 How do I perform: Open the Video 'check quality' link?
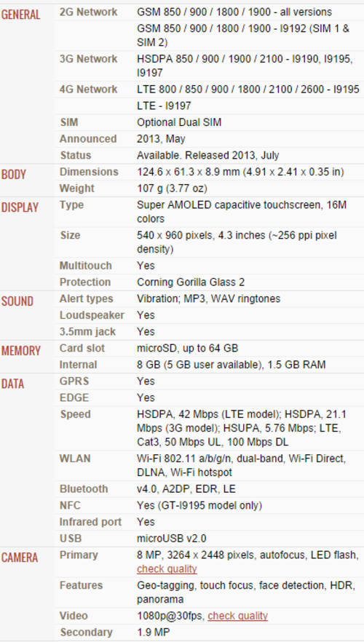237,616
